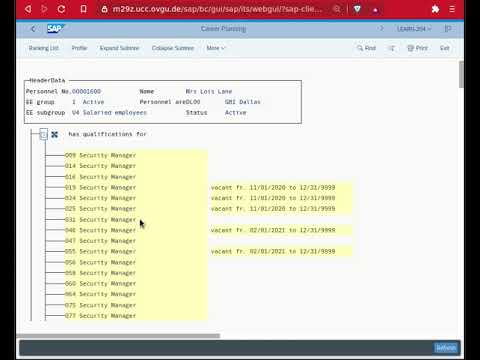Click the blue button in bottom bar
480x360 pixels.
(x=446, y=348)
